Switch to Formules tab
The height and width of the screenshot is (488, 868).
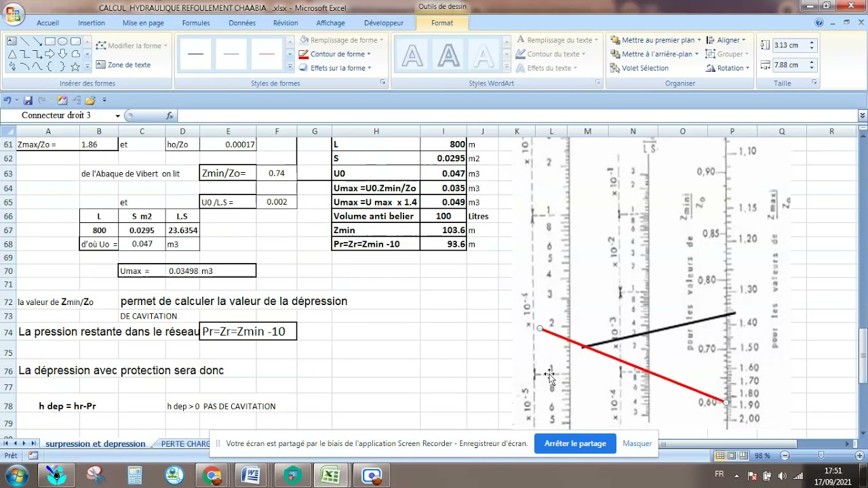[x=196, y=23]
